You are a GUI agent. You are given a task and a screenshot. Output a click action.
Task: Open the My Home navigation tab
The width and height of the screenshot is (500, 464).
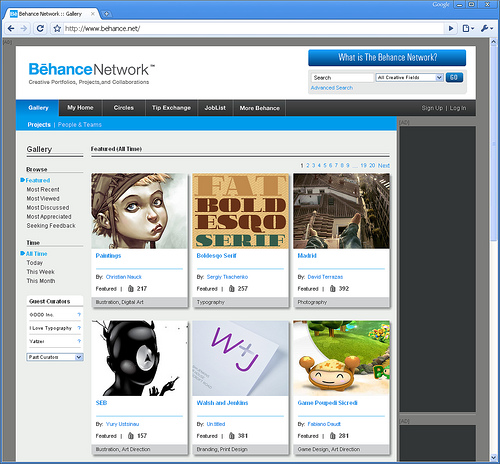80,108
